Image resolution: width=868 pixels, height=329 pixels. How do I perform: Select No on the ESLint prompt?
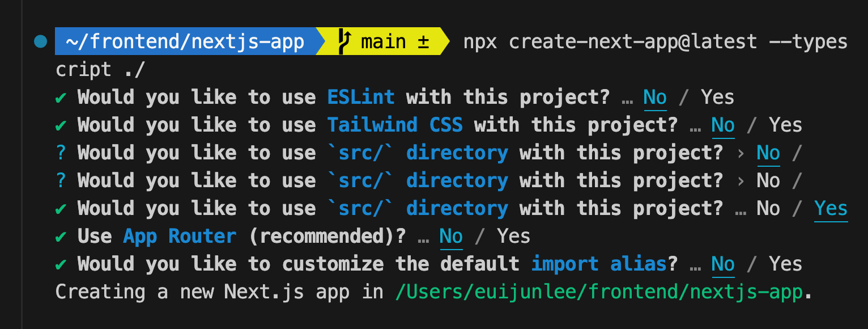655,98
